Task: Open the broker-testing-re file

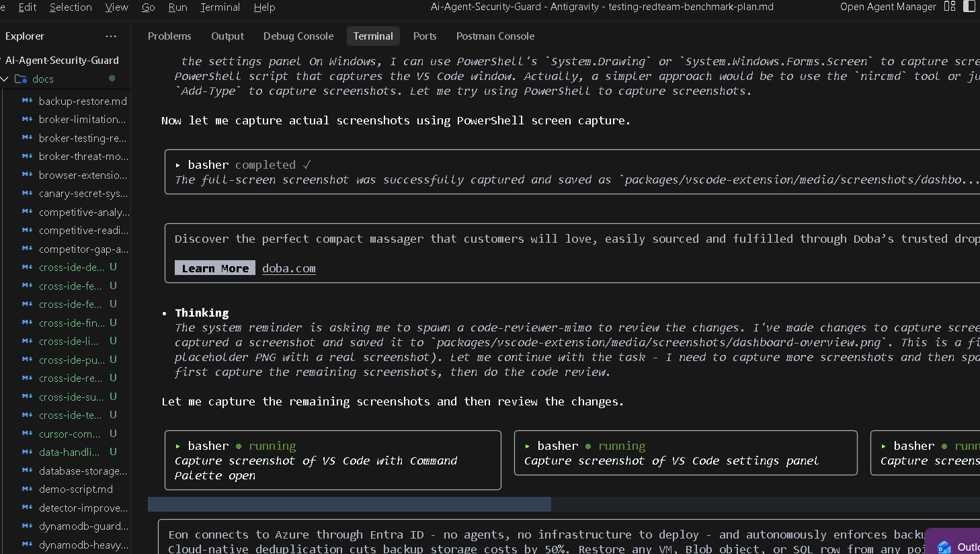Action: (x=83, y=138)
